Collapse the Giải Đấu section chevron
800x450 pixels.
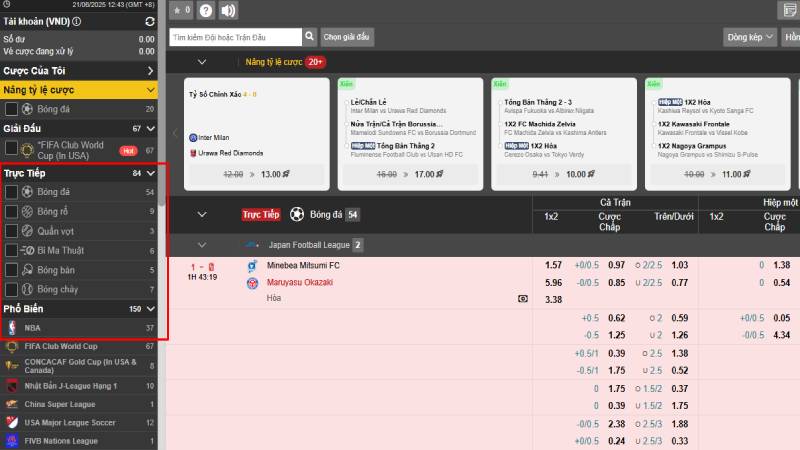151,129
